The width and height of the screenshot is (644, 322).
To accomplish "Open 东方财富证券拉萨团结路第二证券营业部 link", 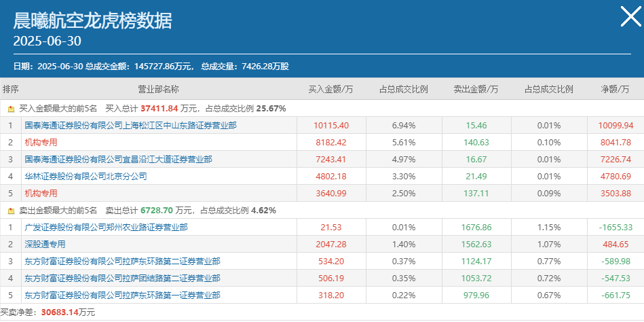I will coord(122,279).
